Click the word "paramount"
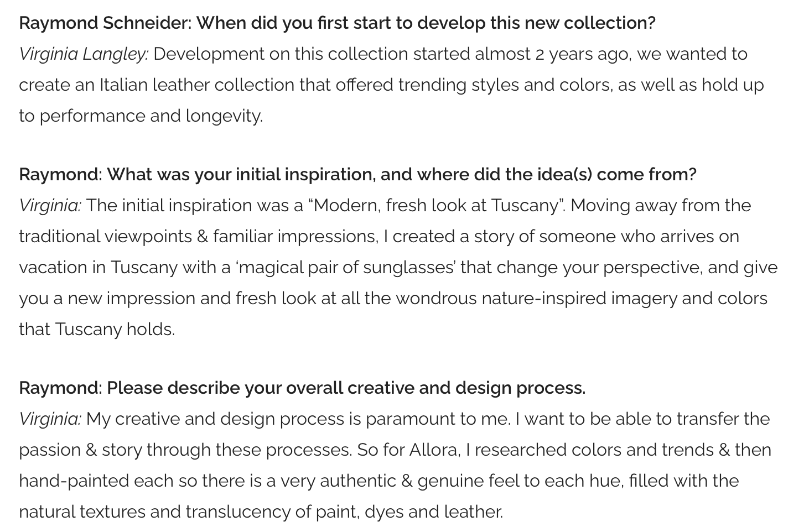This screenshot has width=809, height=532. [x=409, y=419]
